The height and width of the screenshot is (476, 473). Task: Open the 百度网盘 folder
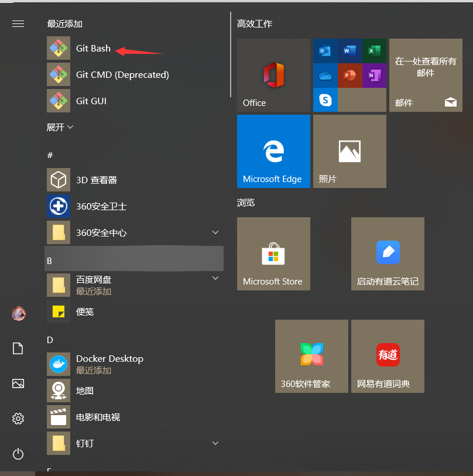click(x=135, y=285)
